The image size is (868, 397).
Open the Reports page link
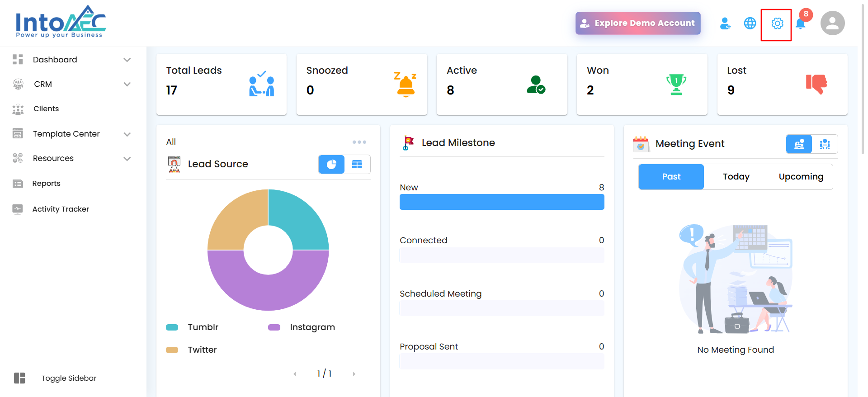click(x=46, y=183)
